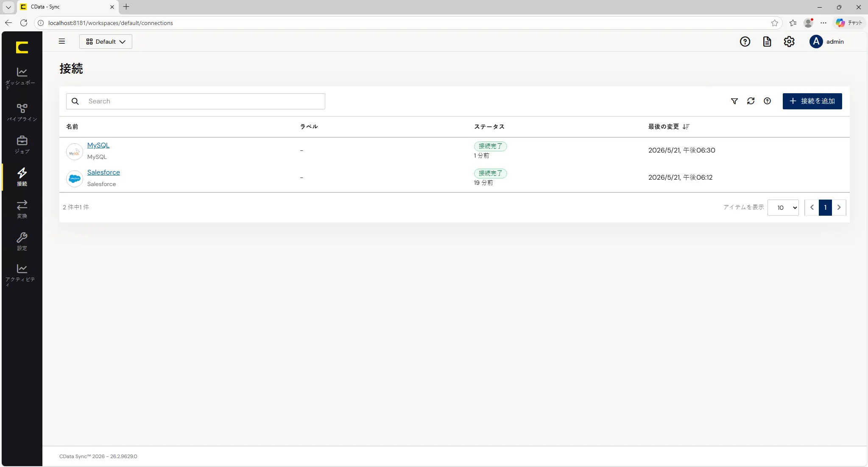Click the 2026/5/21, 午後06:12 timestamp

click(x=681, y=178)
